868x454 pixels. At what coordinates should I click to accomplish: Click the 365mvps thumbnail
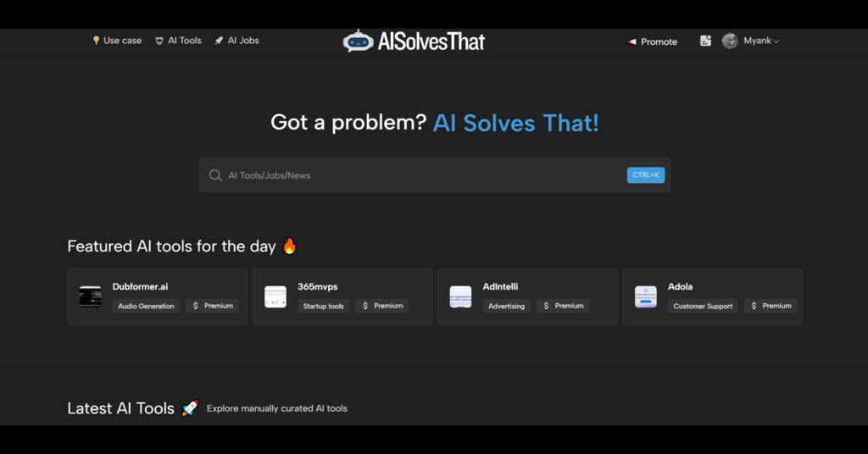pyautogui.click(x=275, y=296)
